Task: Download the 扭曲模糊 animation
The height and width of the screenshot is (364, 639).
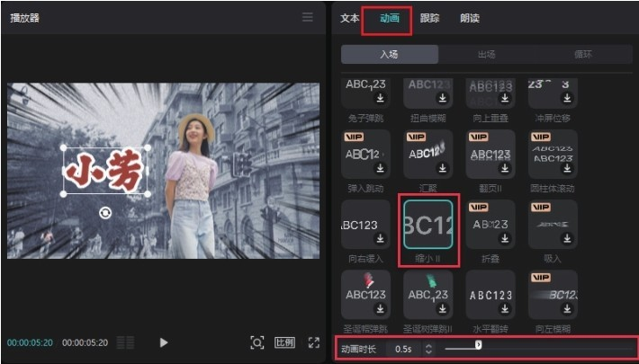Action: point(443,98)
